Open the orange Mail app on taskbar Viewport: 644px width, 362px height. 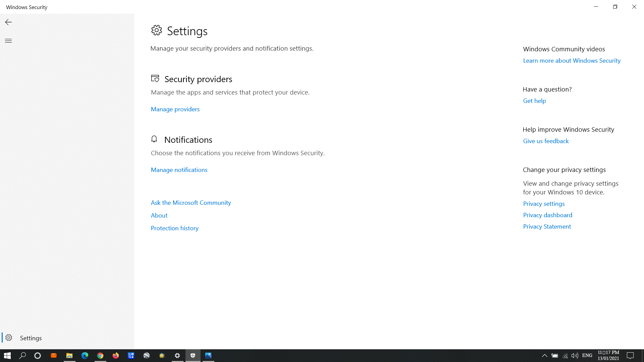pos(54,356)
